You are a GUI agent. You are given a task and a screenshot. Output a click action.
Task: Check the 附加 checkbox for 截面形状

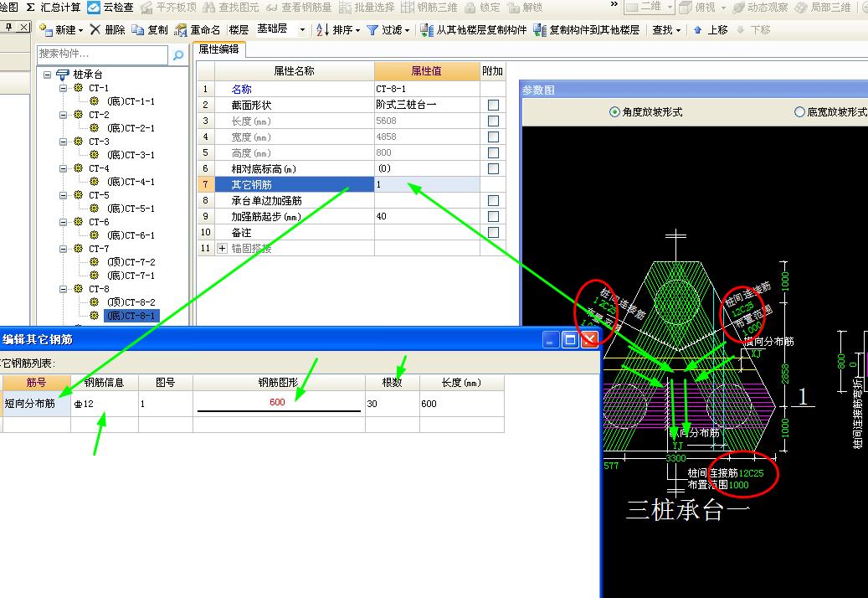click(493, 103)
